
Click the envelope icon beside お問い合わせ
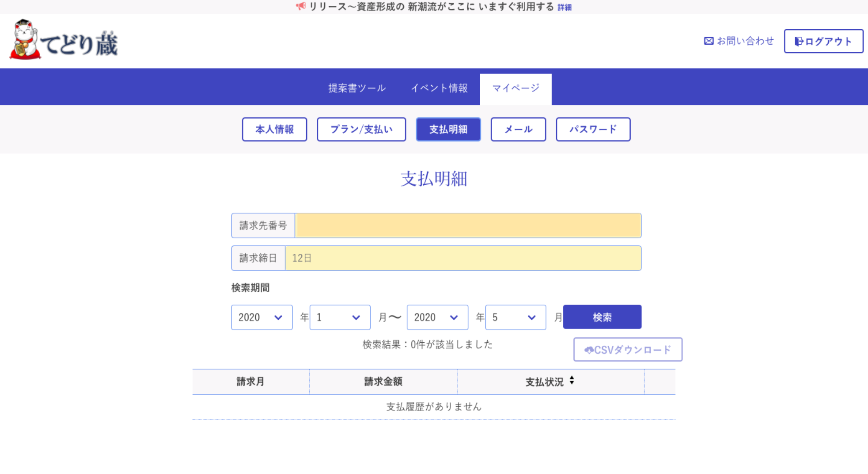pyautogui.click(x=709, y=41)
